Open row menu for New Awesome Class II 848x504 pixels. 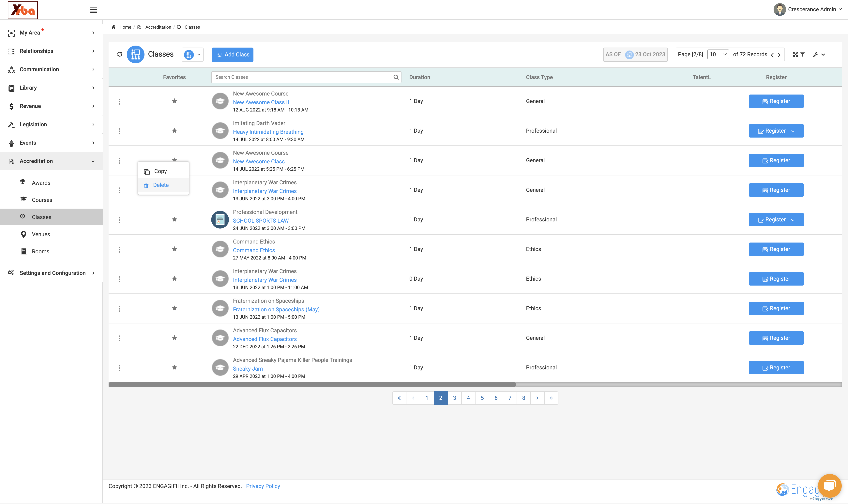click(x=119, y=102)
